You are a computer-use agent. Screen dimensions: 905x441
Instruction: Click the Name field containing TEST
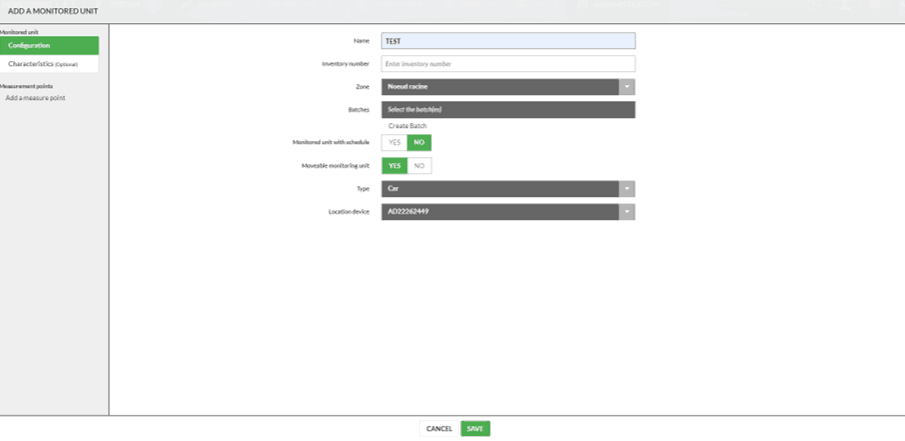(x=508, y=41)
